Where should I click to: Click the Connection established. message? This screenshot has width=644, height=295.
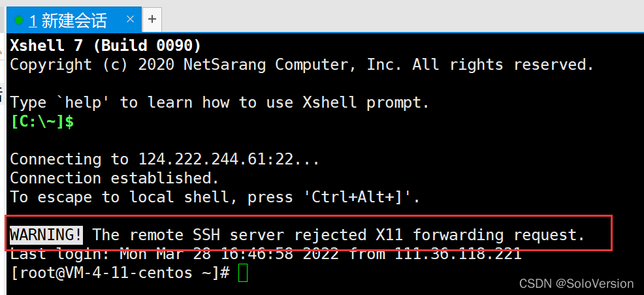(x=115, y=178)
